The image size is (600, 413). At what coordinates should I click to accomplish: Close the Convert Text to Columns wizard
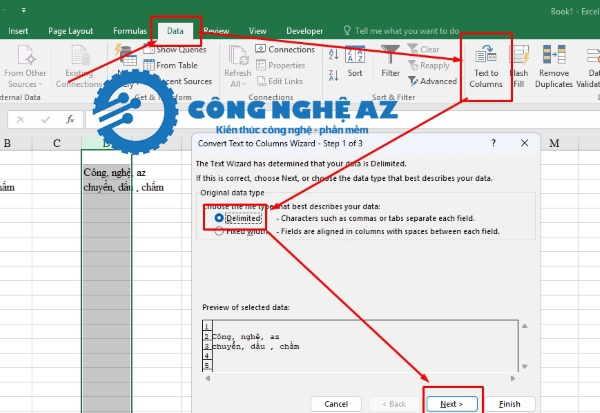click(524, 143)
